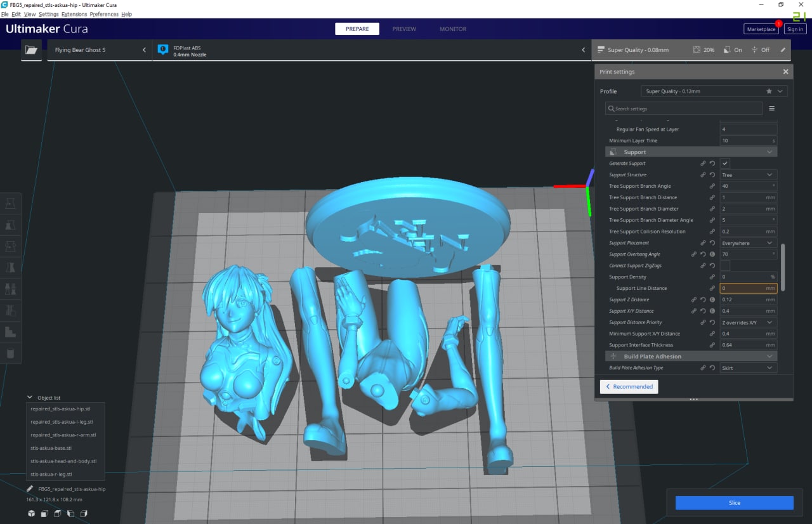Image resolution: width=812 pixels, height=524 pixels.
Task: Click the Recommended button
Action: [x=629, y=386]
